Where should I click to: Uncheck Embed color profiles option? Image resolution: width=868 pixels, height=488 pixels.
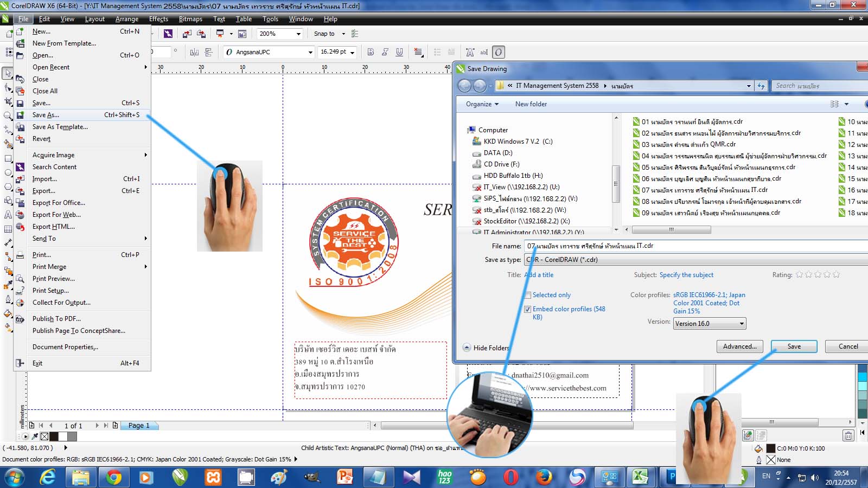coord(527,309)
